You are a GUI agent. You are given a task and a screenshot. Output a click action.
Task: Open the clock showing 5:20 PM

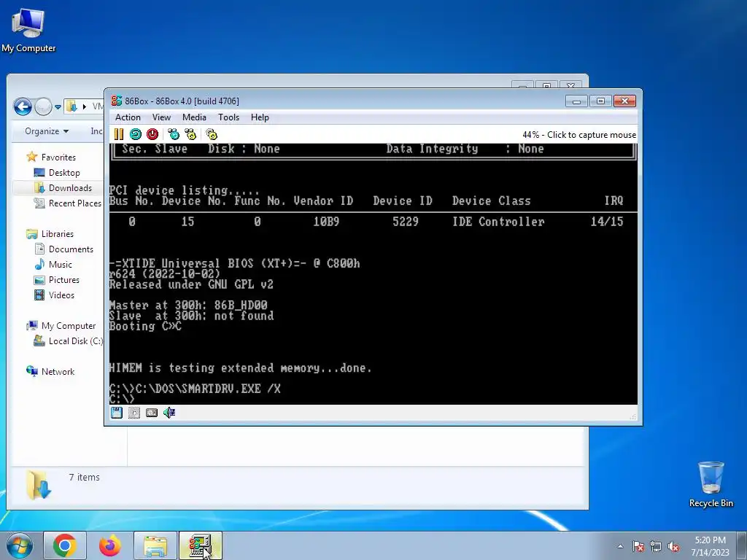coord(711,546)
